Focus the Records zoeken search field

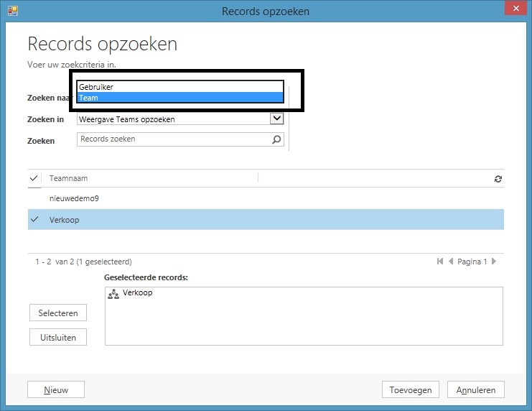(x=172, y=139)
